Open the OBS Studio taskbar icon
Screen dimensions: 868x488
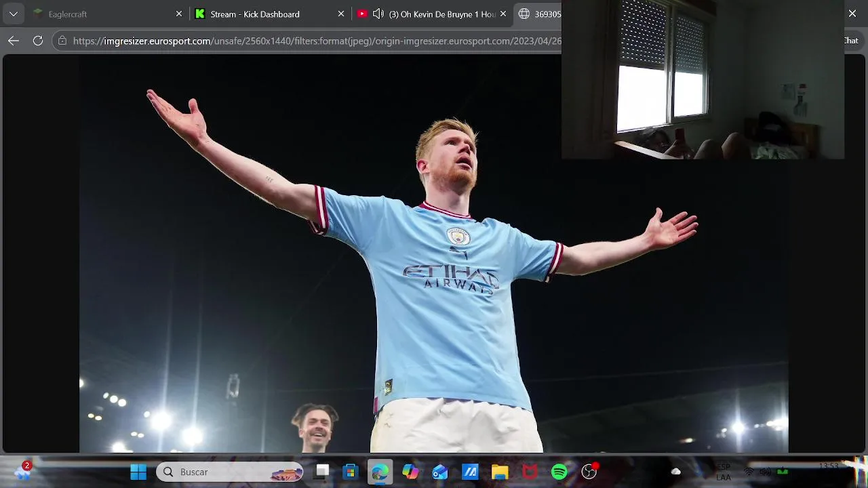(589, 472)
